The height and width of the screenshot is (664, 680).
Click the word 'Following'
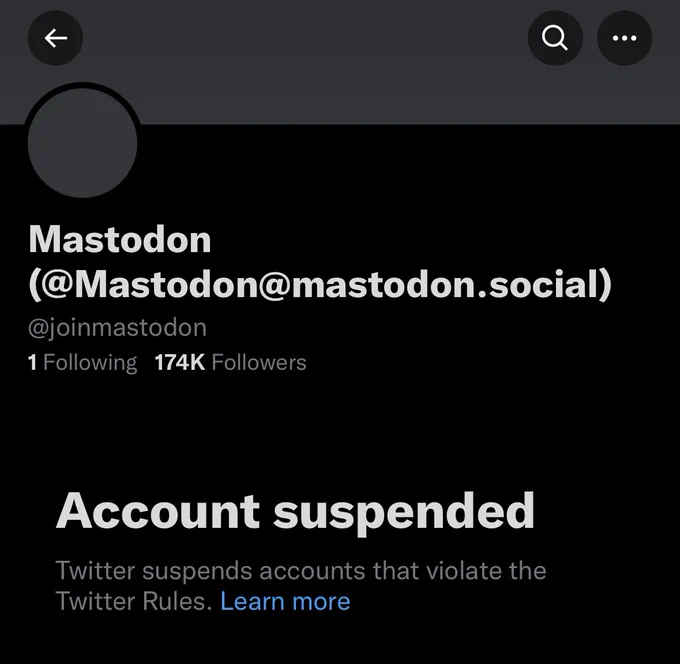90,363
